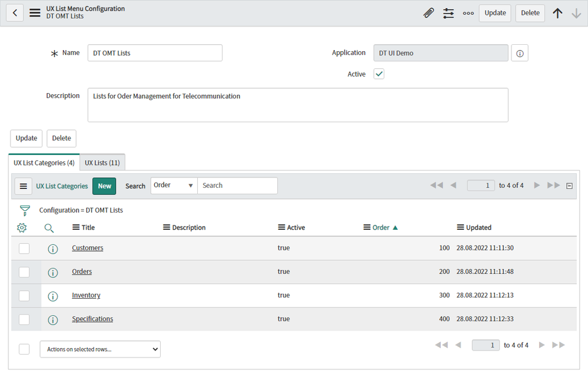Viewport: 588px width, 374px height.
Task: Open Updated column options menu icon
Action: click(x=460, y=227)
